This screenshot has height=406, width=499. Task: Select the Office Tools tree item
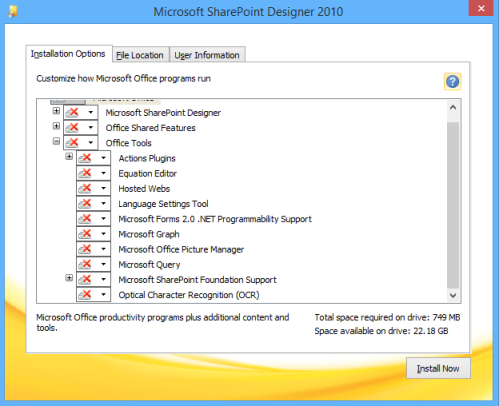[x=128, y=143]
